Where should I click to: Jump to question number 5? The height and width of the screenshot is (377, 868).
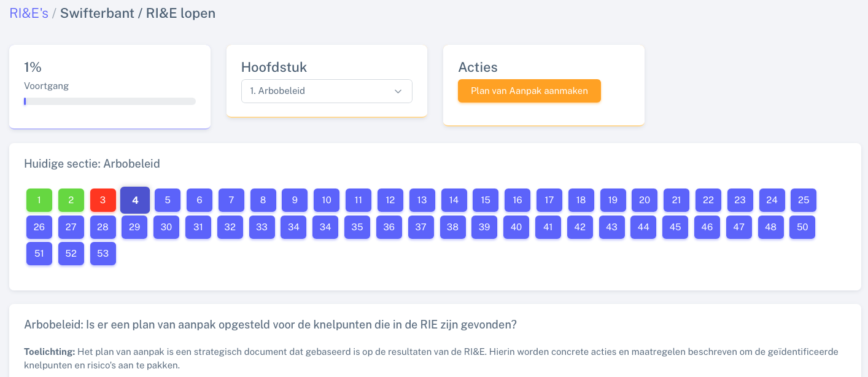click(x=168, y=200)
